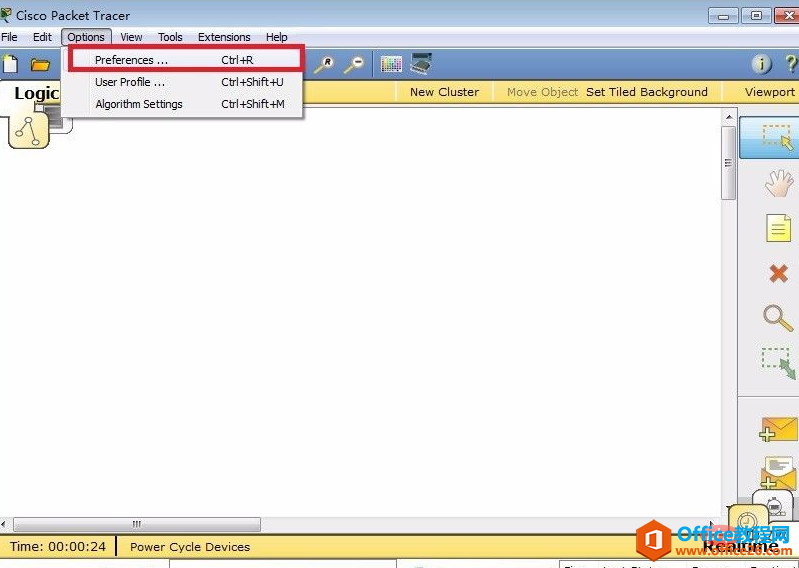799x568 pixels.
Task: Close the Options menu via its title
Action: (x=86, y=37)
